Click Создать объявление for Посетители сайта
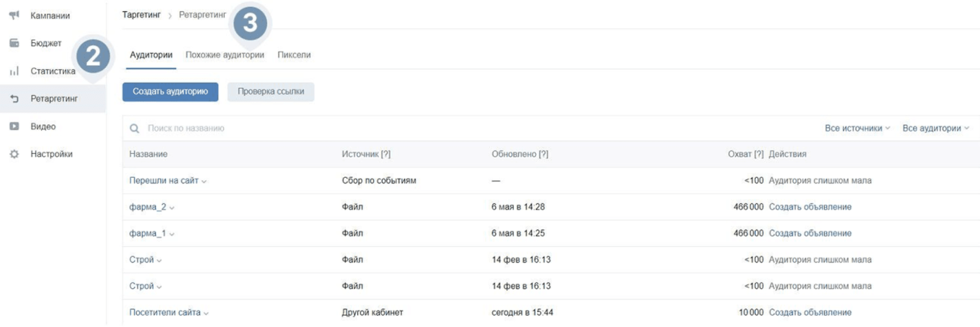Screen dimensions: 980x327 tap(810, 312)
